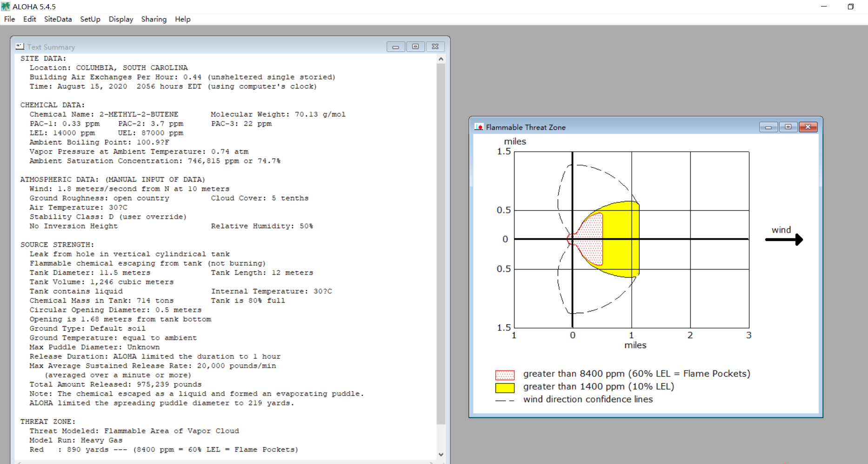Click the 'Wind: 1.8 meters/second' line
Screen dimensions: 868x464
129,189
